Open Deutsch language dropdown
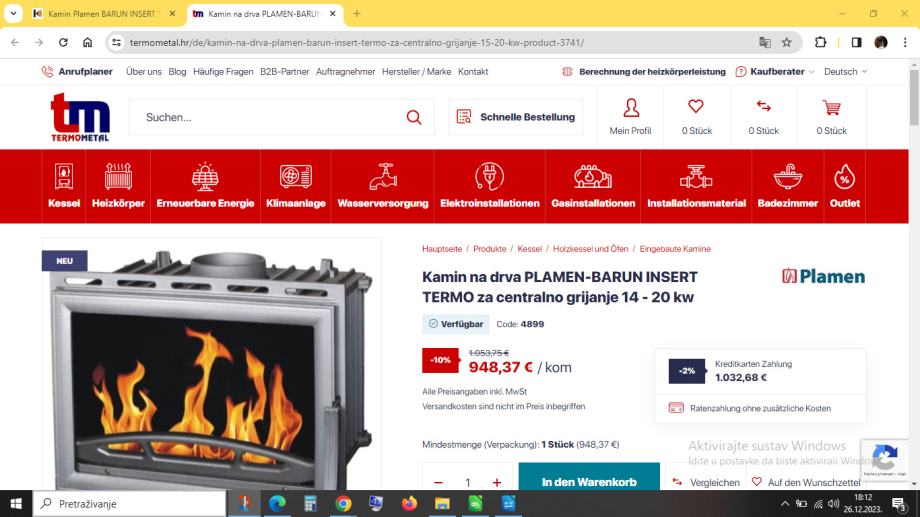This screenshot has height=517, width=920. 845,72
